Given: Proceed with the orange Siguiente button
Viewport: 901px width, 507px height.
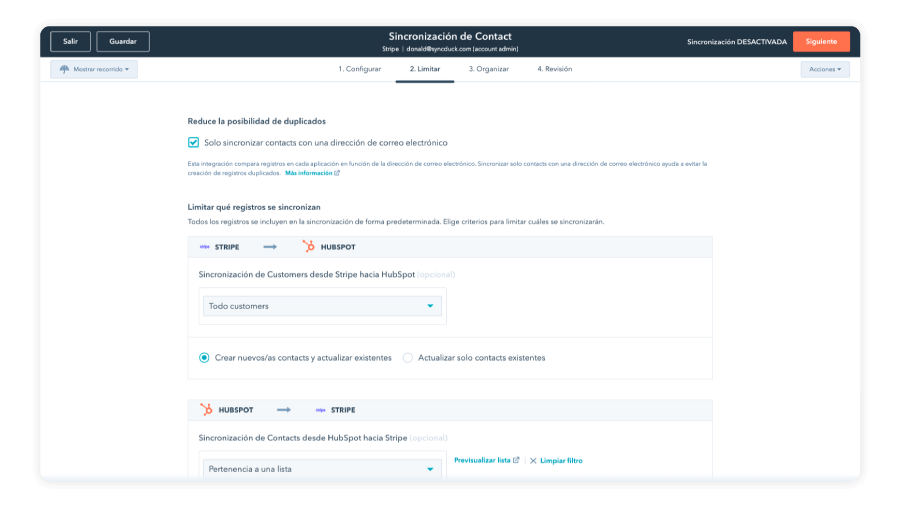Looking at the screenshot, I should click(x=821, y=41).
